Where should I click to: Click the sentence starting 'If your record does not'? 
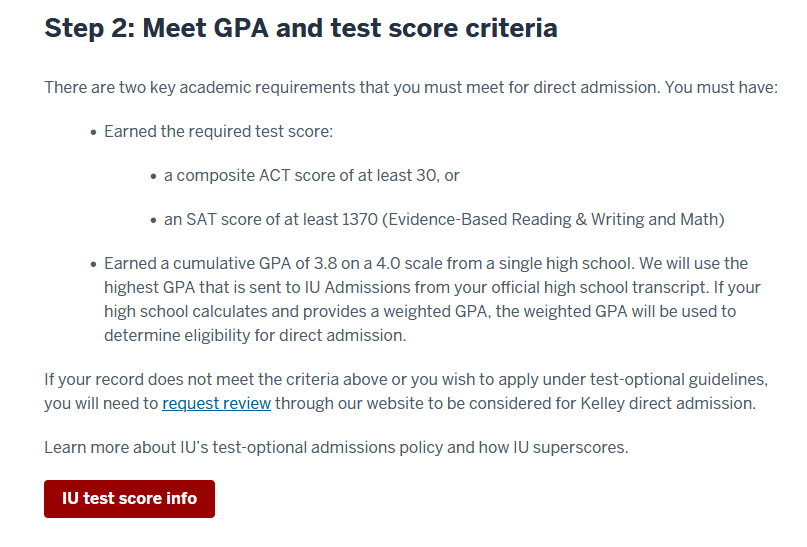(406, 392)
